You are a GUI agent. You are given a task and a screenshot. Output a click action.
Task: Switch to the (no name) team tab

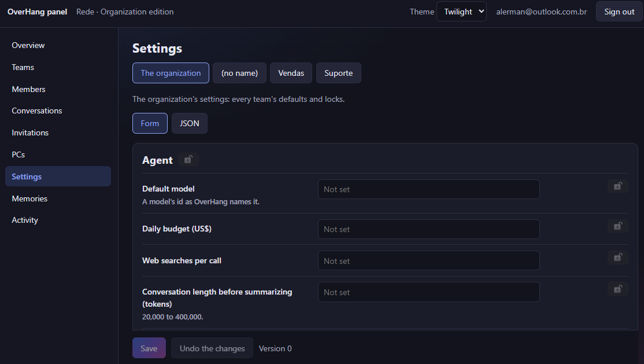click(x=239, y=73)
